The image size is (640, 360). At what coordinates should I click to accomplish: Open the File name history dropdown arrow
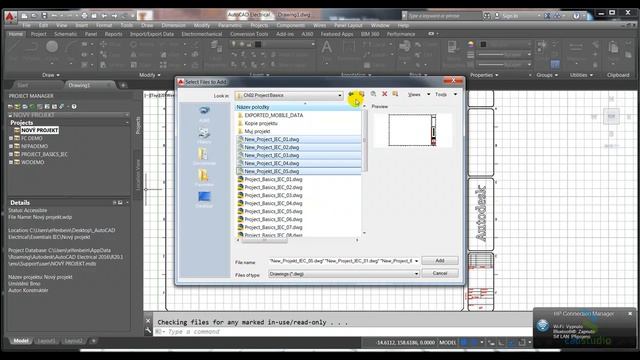coord(416,261)
